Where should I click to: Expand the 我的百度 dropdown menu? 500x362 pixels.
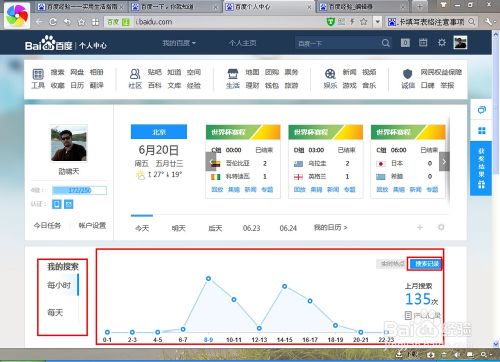coord(179,43)
